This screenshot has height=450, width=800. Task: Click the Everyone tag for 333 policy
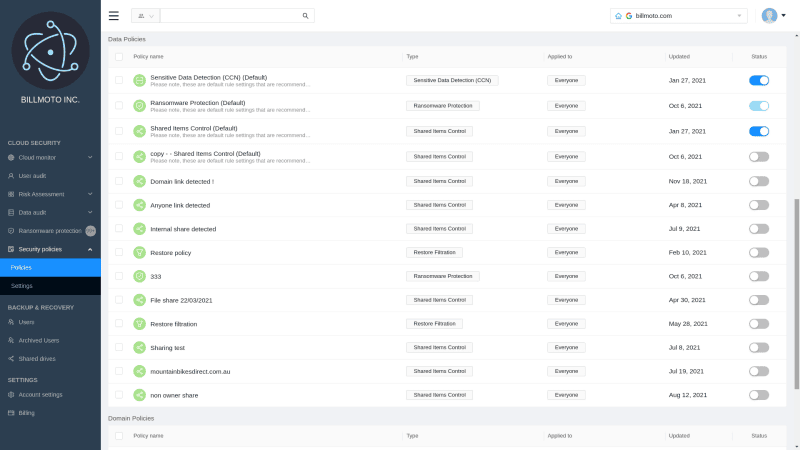click(x=566, y=276)
